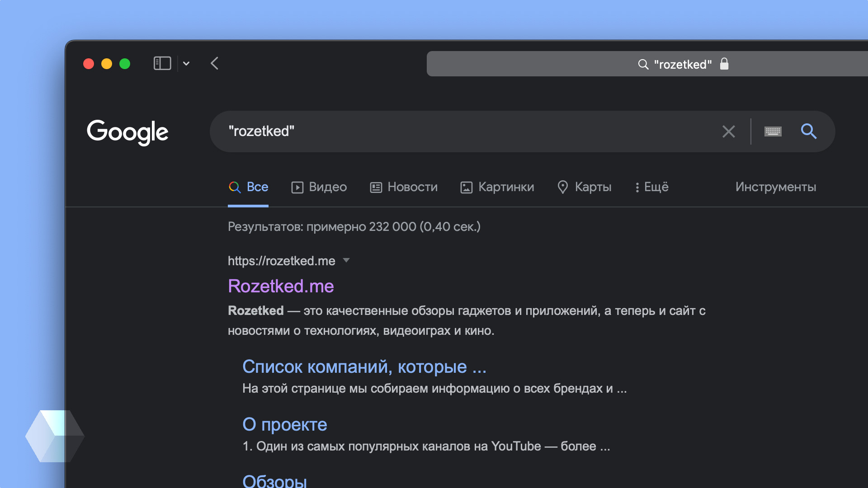Click the address bar magnifier icon
The width and height of the screenshot is (868, 488).
643,64
